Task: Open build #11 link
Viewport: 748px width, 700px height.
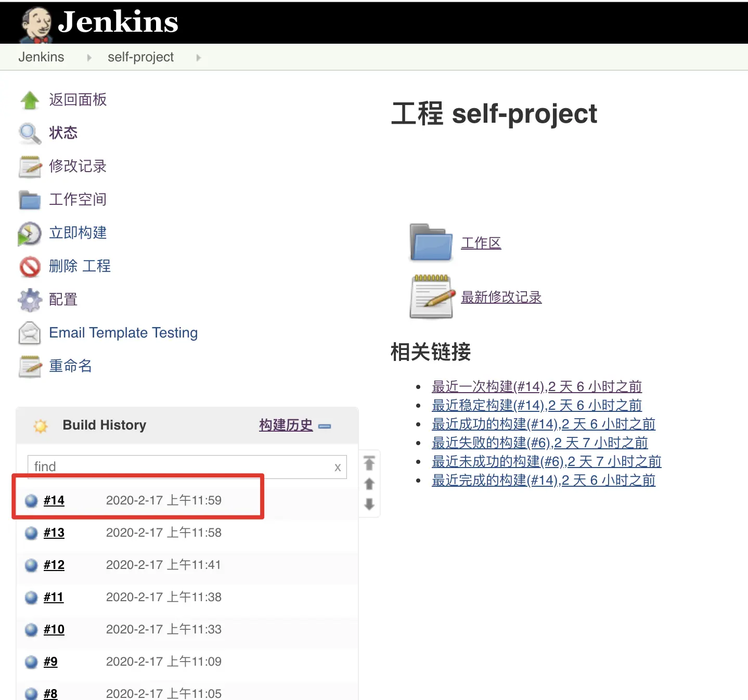Action: (54, 597)
